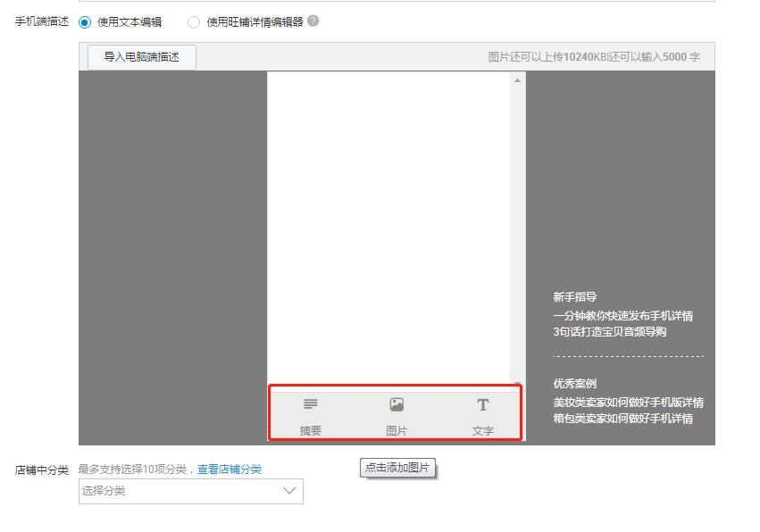Click the list-lines icon above 摘要 label

coord(310,404)
